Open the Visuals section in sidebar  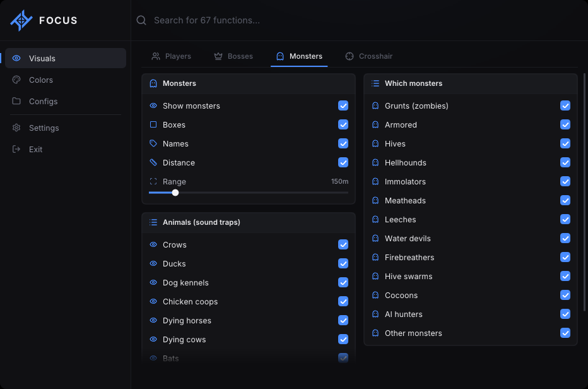pos(66,58)
